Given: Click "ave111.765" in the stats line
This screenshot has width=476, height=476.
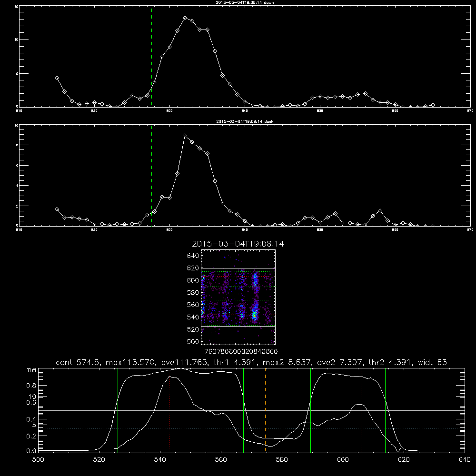Looking at the screenshot, I should 185,362.
